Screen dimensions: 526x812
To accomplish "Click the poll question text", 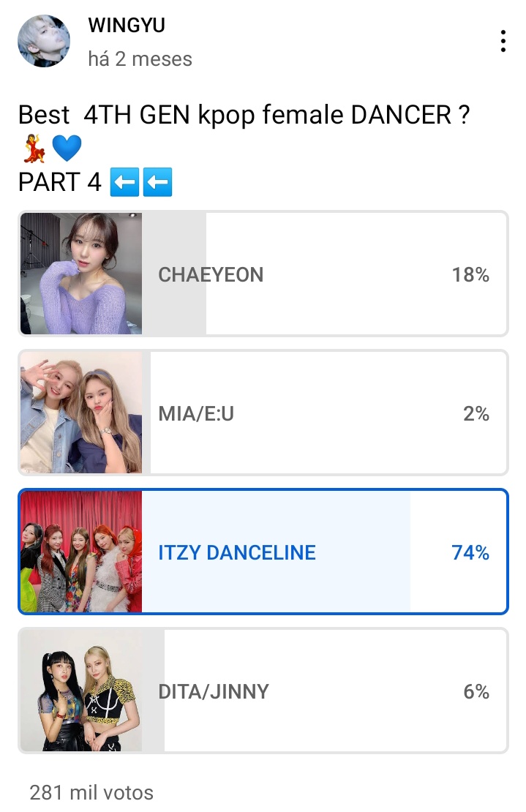I will pos(244,115).
